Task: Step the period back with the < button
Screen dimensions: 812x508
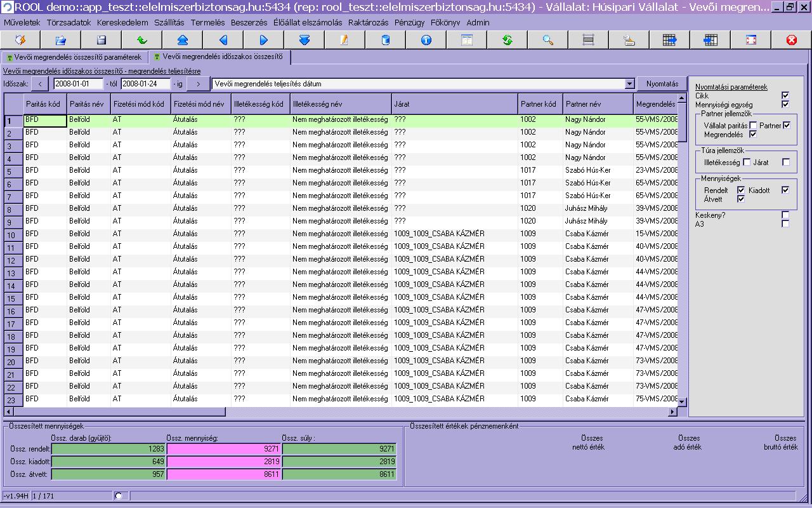Action: (x=39, y=84)
